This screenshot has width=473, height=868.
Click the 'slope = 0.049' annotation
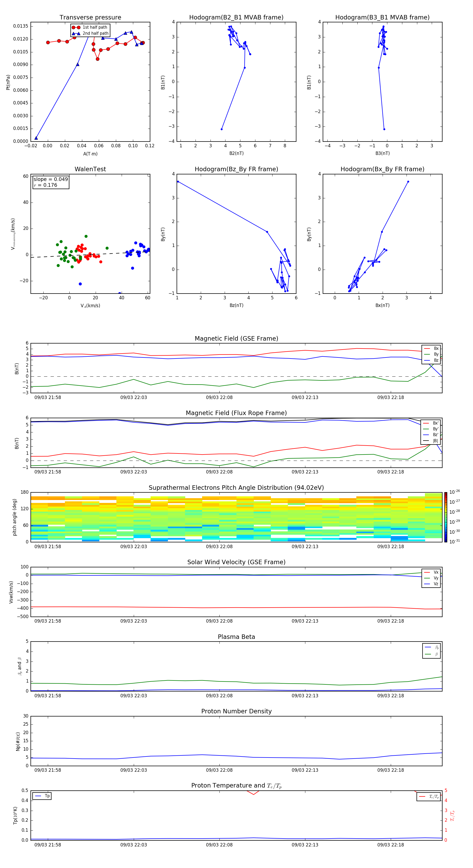[50, 179]
